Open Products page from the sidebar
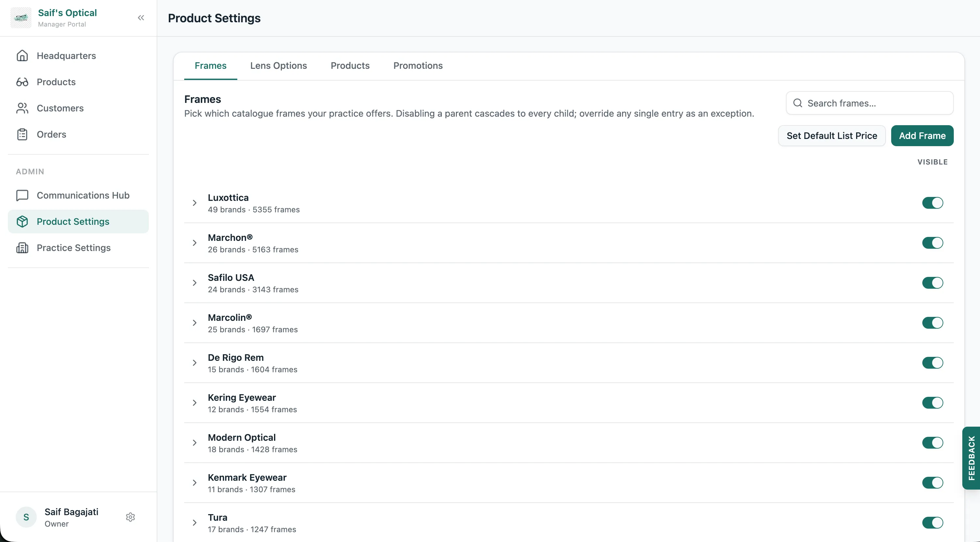This screenshot has height=542, width=980. tap(78, 82)
